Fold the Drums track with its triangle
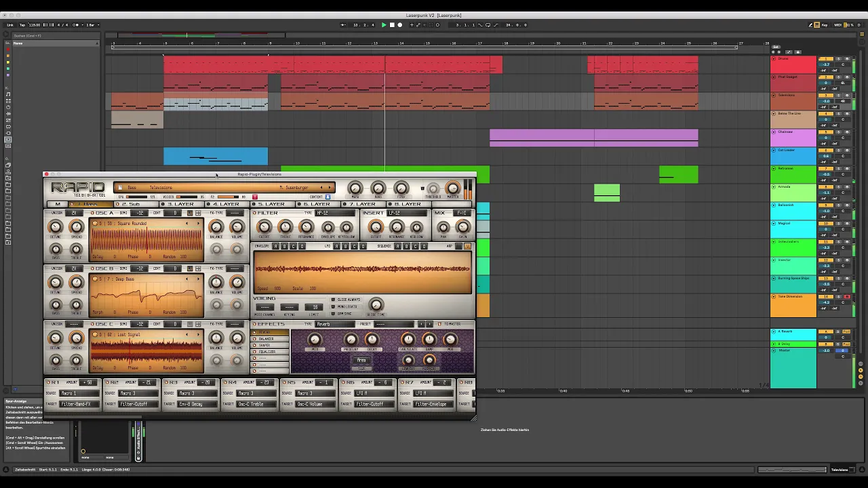 click(x=774, y=59)
